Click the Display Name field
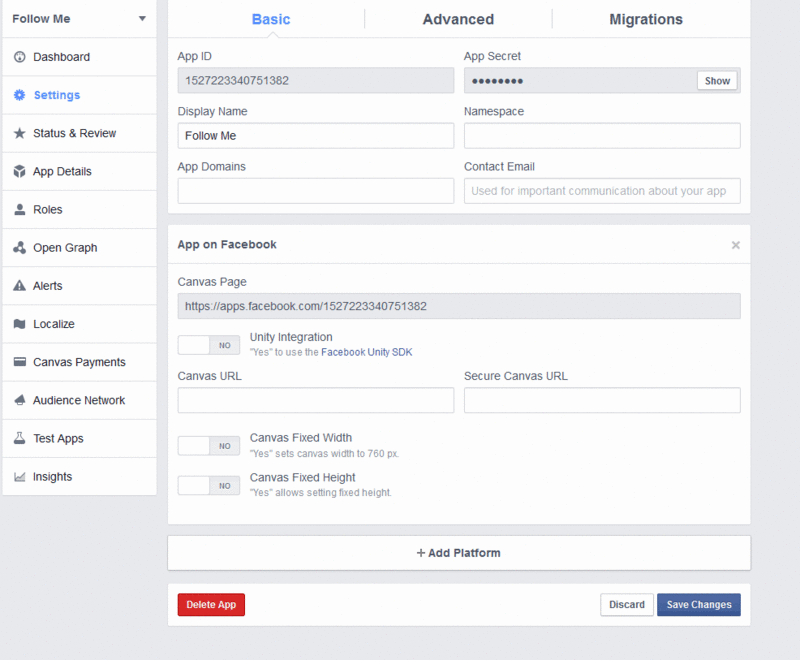Viewport: 800px width, 660px height. pyautogui.click(x=316, y=136)
